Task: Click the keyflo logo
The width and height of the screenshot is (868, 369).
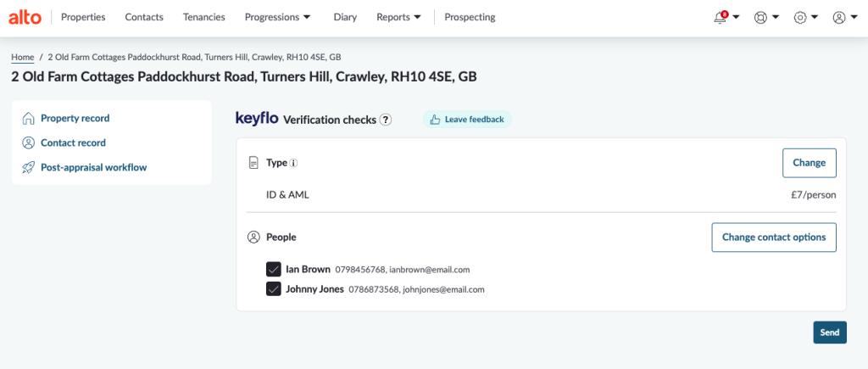Action: pyautogui.click(x=257, y=119)
